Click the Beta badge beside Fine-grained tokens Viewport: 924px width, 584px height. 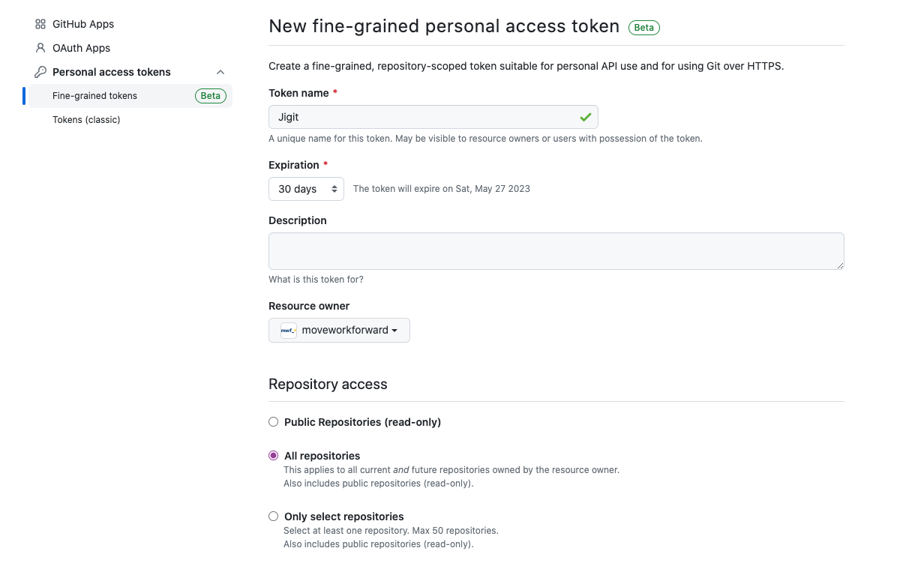(211, 96)
